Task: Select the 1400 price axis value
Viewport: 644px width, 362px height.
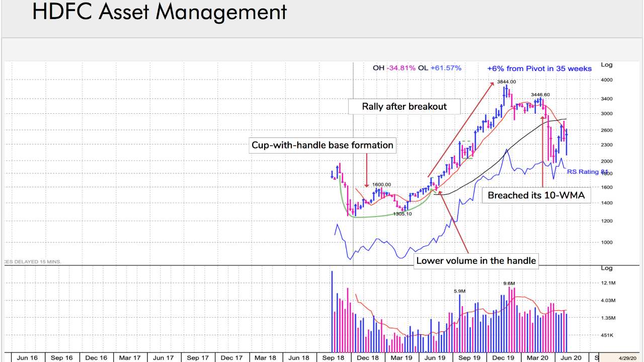Action: click(606, 203)
